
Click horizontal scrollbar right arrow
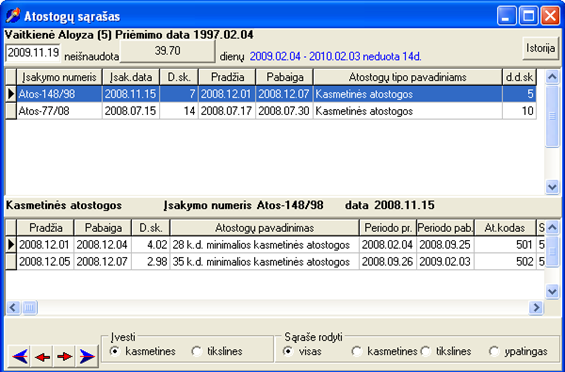click(536, 307)
